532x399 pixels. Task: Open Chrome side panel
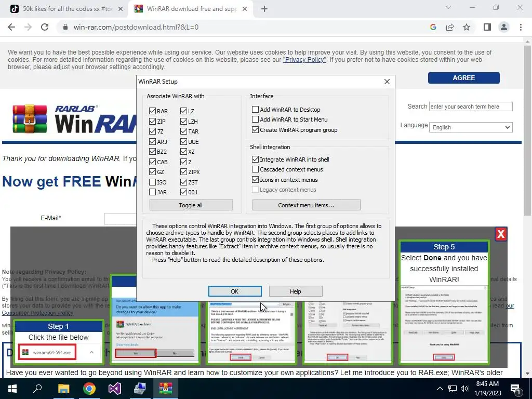click(x=487, y=27)
